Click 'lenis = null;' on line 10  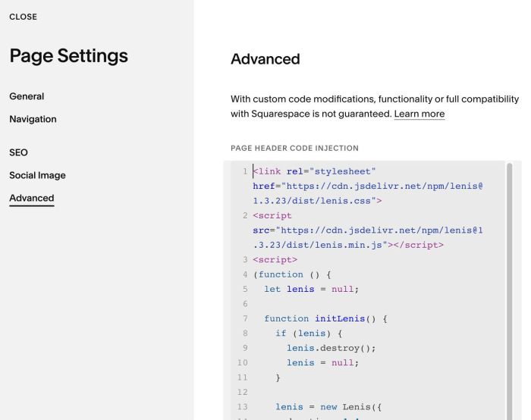coord(322,363)
